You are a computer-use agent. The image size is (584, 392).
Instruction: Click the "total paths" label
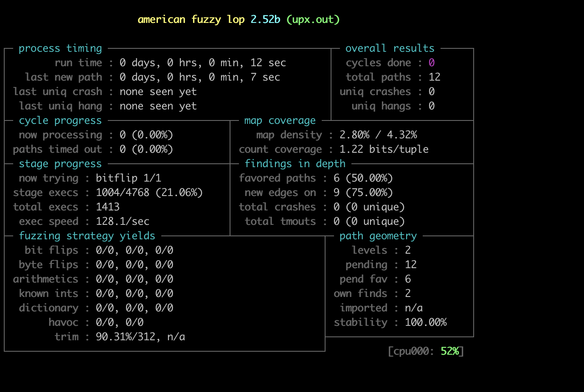(379, 77)
